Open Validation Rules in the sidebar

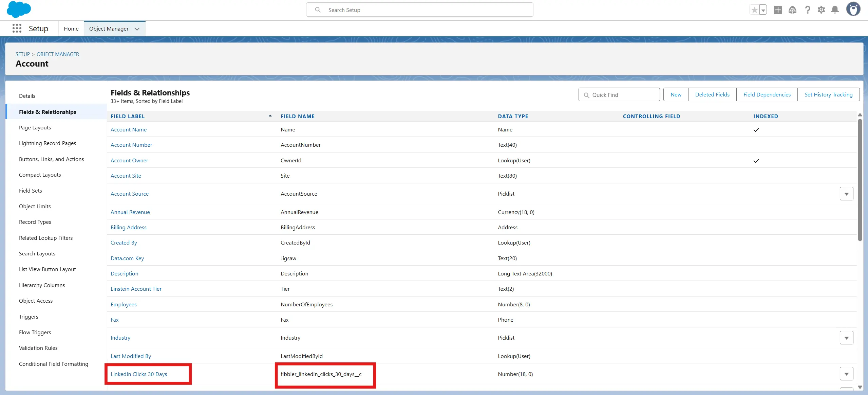coord(38,348)
